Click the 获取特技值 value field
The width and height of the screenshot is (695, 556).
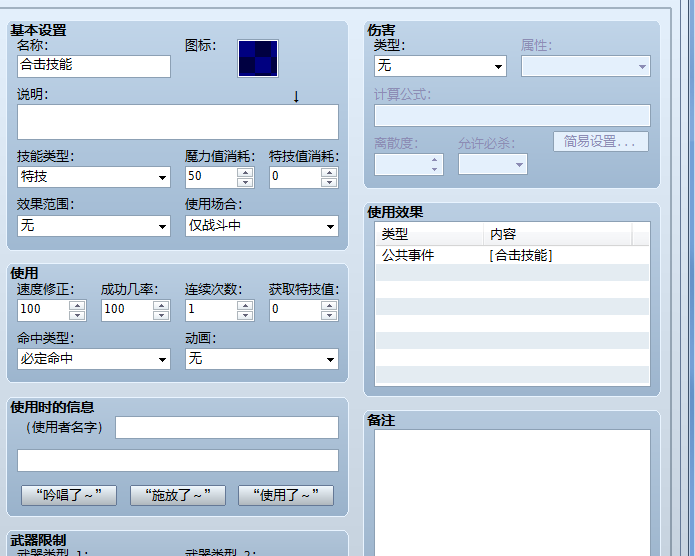click(x=295, y=310)
